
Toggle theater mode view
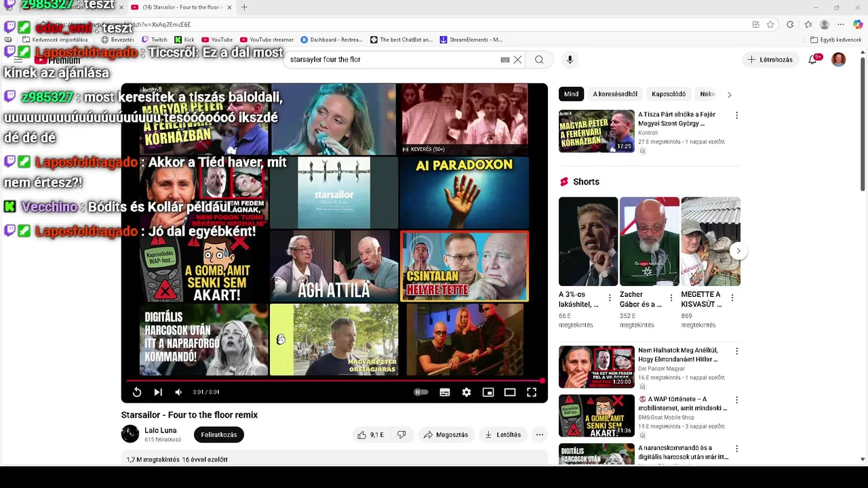pyautogui.click(x=510, y=392)
